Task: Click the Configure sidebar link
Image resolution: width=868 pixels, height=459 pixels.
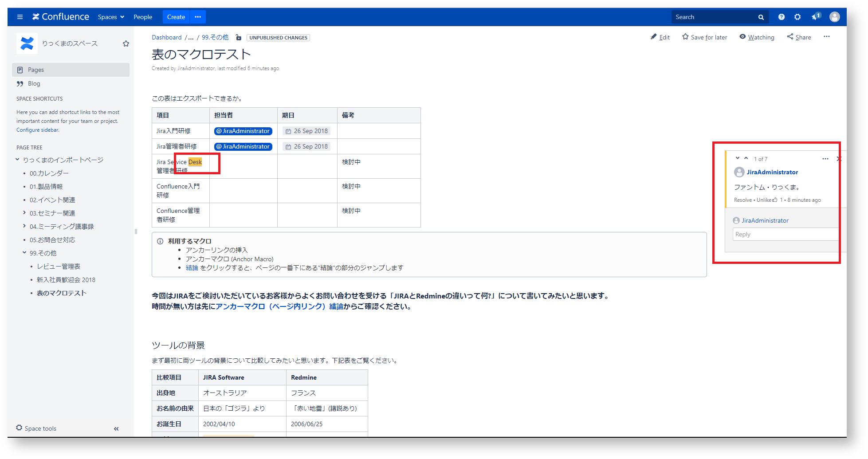Action: 38,130
